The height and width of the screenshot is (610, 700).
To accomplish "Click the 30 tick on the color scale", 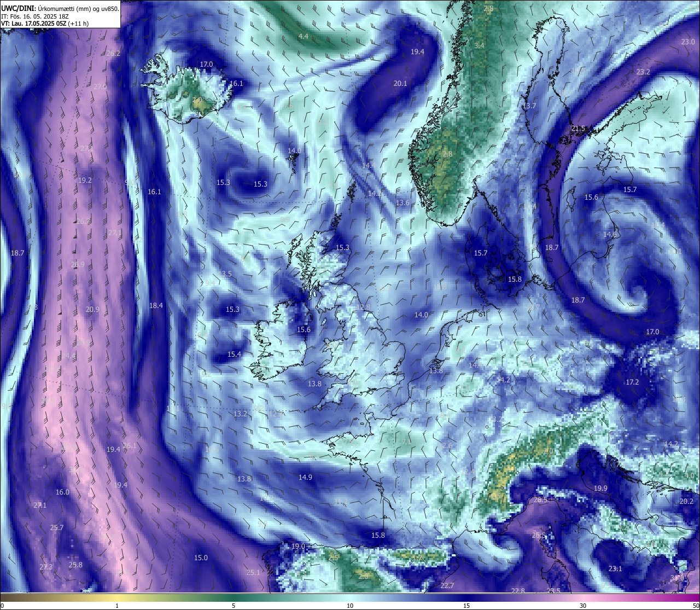I will (x=583, y=606).
